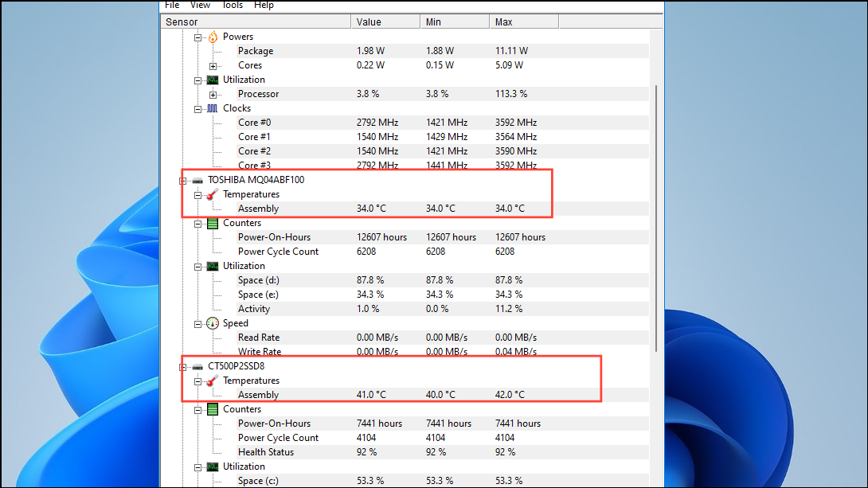The width and height of the screenshot is (868, 488).
Task: Expand the Cores tree node
Action: (213, 65)
